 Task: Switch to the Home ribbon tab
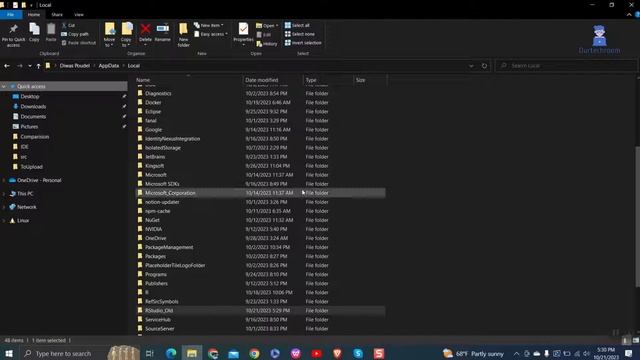[x=34, y=15]
